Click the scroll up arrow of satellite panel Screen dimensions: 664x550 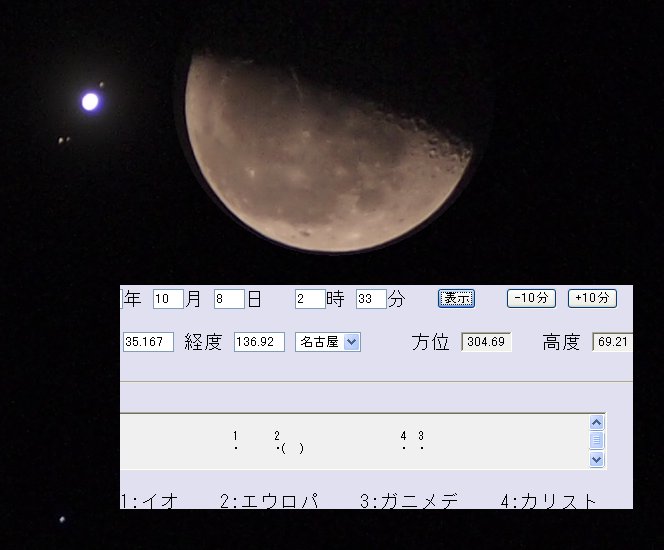[597, 423]
